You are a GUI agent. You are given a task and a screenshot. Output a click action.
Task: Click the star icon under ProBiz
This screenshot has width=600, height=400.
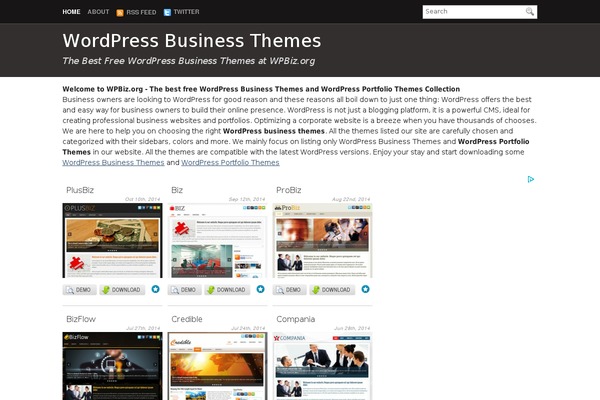click(x=365, y=289)
